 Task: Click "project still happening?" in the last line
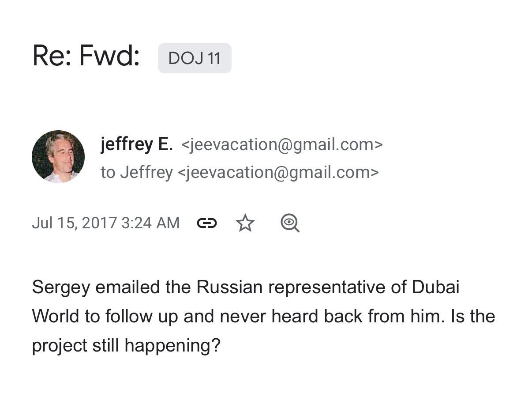(x=126, y=346)
